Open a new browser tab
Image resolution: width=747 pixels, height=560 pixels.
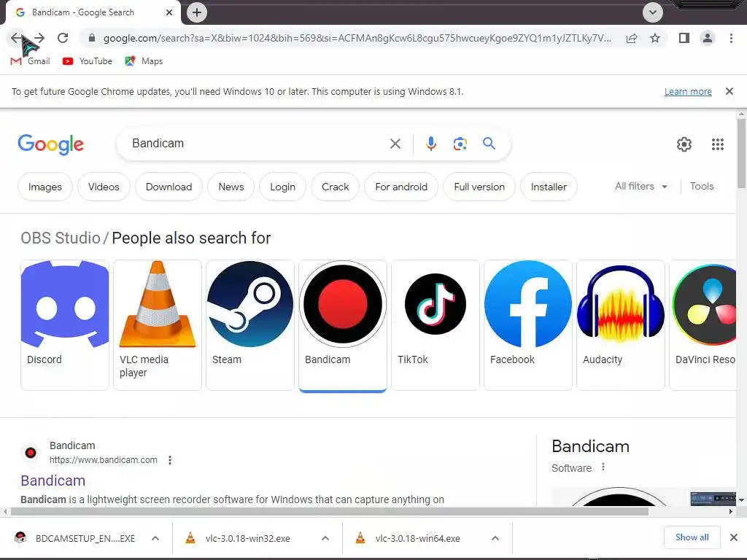tap(197, 12)
